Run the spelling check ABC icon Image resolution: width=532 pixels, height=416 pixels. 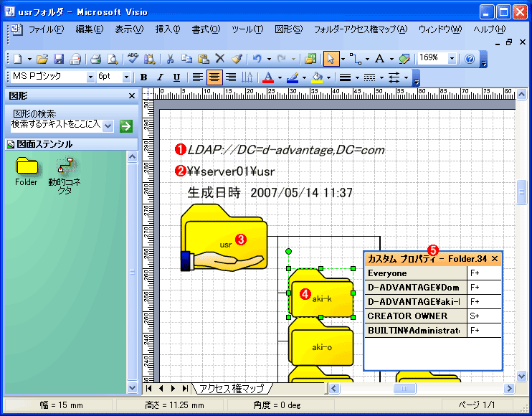133,58
